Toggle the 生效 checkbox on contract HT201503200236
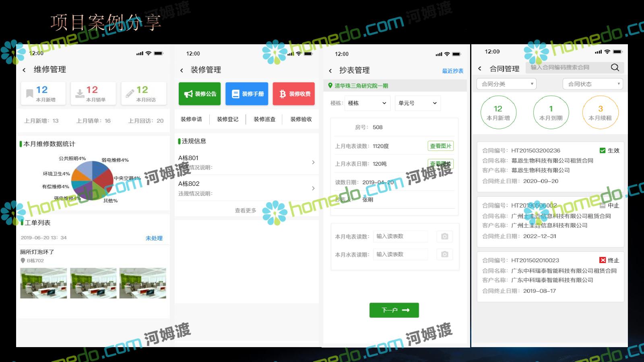 603,150
